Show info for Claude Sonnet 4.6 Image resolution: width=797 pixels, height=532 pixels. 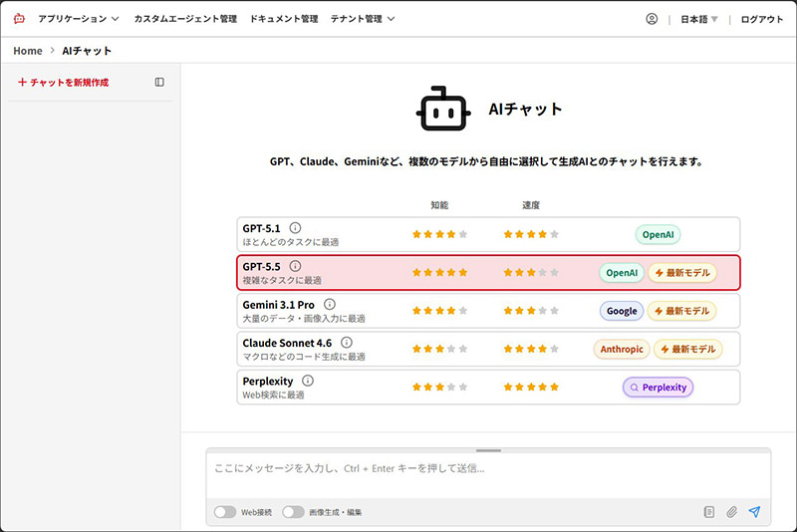tap(346, 342)
